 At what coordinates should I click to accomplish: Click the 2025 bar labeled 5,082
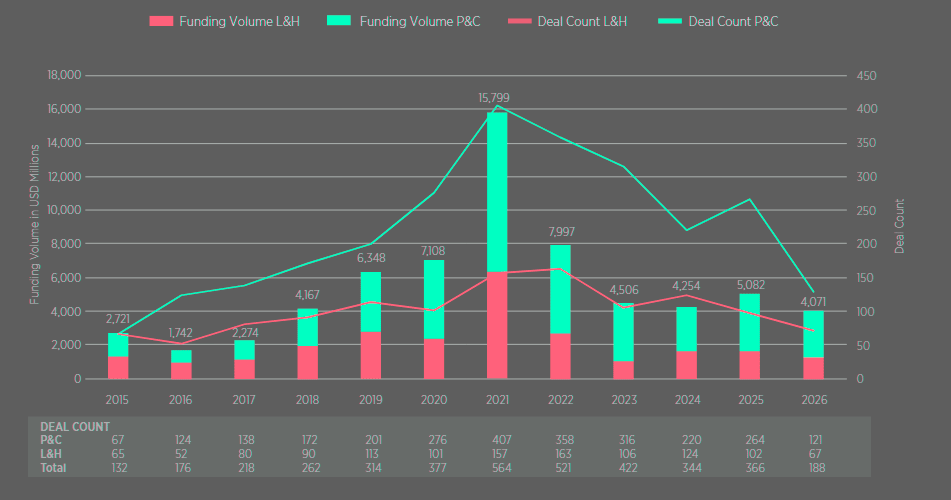click(750, 337)
